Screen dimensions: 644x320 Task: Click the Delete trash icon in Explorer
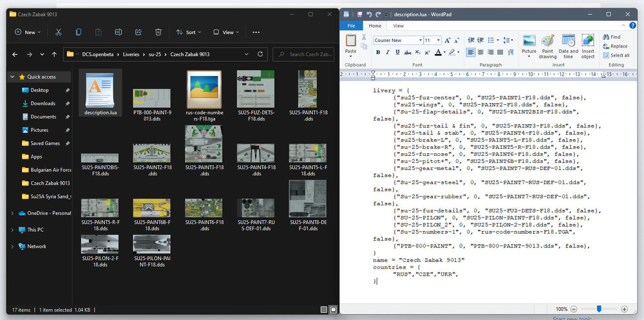pyautogui.click(x=158, y=32)
